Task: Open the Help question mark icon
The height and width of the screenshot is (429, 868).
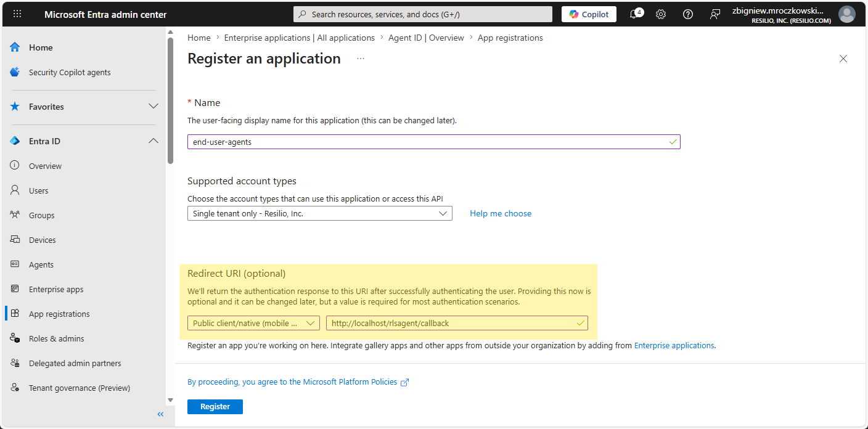Action: [688, 14]
